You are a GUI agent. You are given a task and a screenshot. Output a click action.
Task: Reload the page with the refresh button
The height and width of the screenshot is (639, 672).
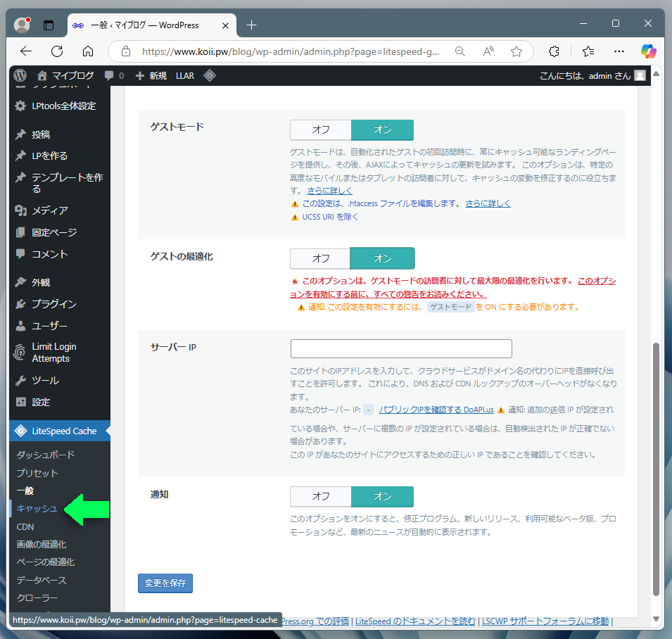(57, 51)
